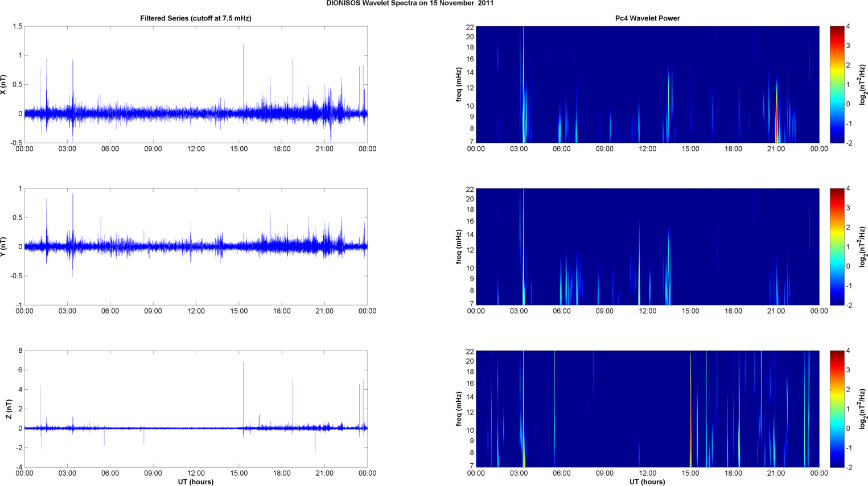Click the 15:00 tick under Z wavelet spectrum
The width and height of the screenshot is (868, 486).
tap(690, 473)
